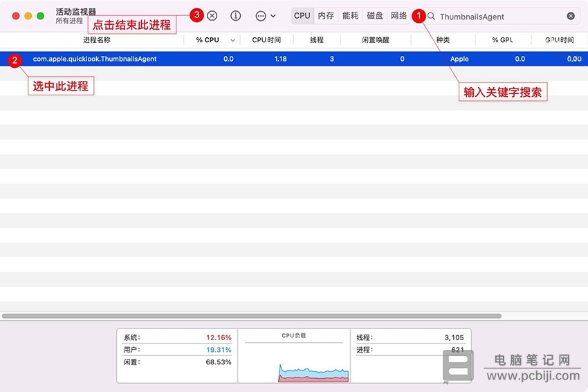This screenshot has height=392, width=588.
Task: Toggle the % CPU sort direction chevron
Action: coord(232,40)
